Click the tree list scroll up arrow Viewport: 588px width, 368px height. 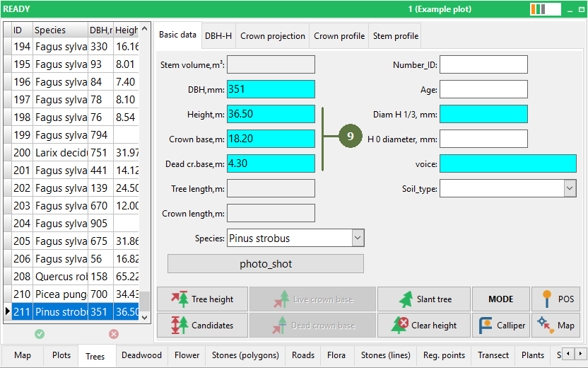[145, 28]
